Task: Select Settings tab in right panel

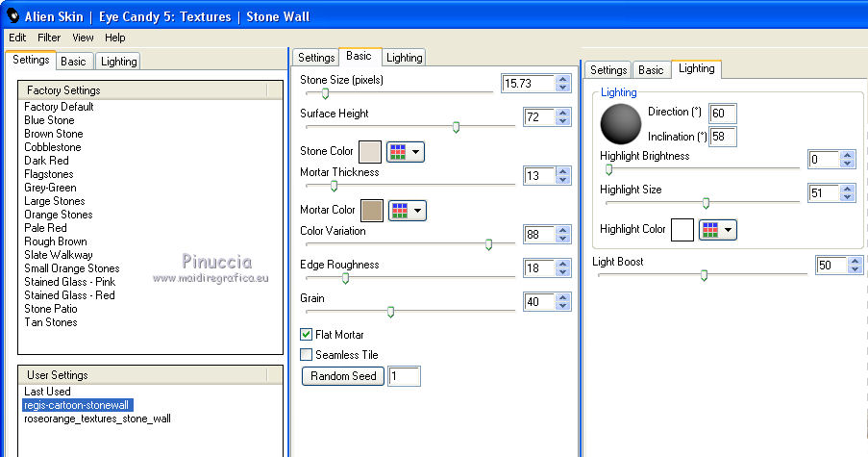Action: [608, 70]
